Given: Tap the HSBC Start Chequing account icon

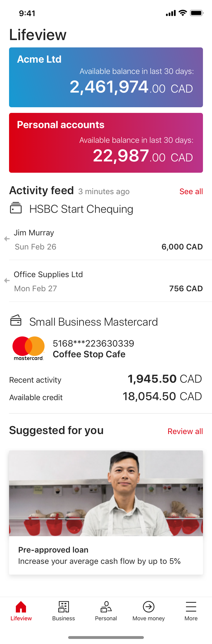Looking at the screenshot, I should pyautogui.click(x=16, y=208).
